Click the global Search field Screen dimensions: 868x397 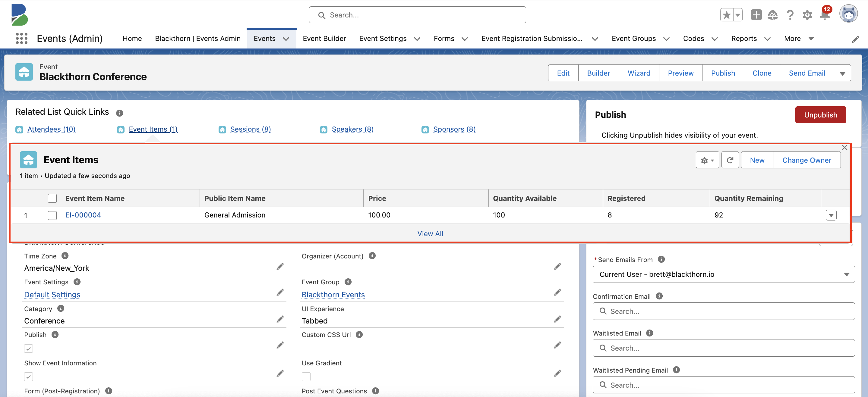pos(417,15)
